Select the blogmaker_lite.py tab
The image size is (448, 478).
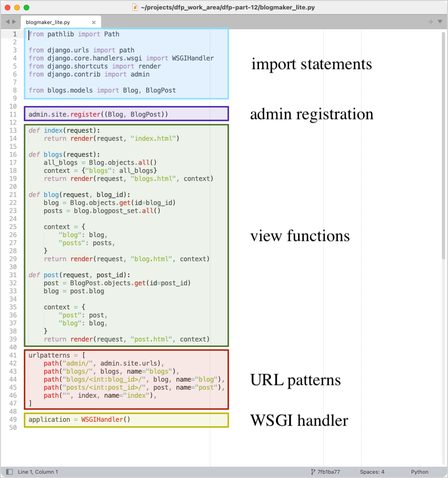point(52,22)
